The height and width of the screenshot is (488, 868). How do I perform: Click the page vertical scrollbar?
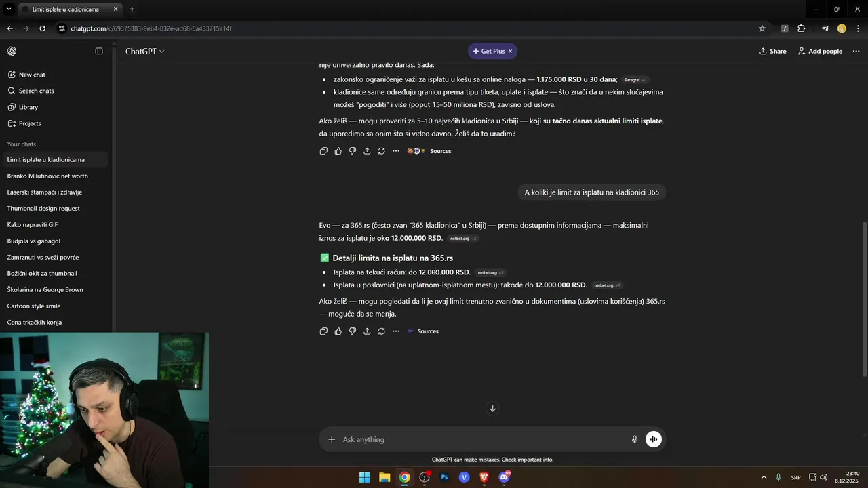(x=864, y=298)
